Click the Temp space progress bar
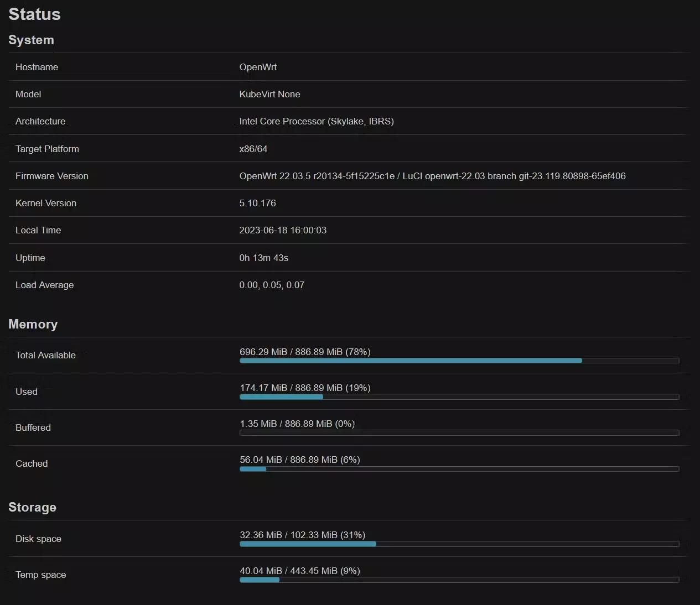This screenshot has width=700, height=605. (x=459, y=580)
